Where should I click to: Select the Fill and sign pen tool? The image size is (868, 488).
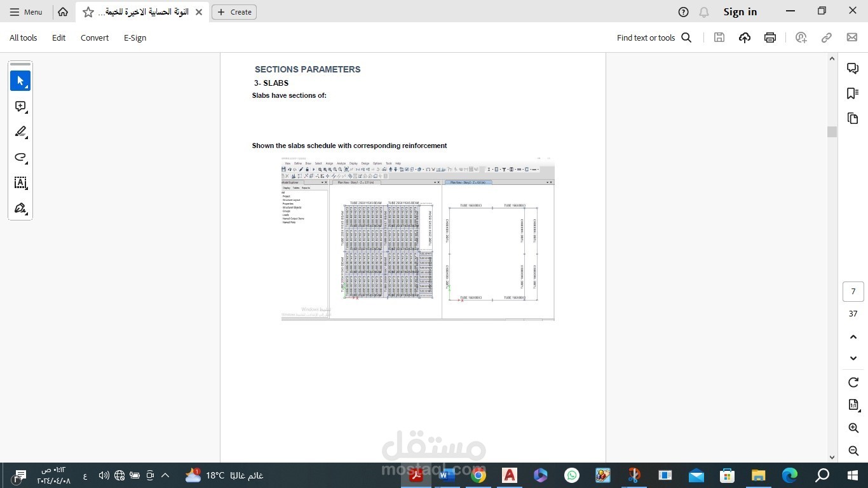(20, 208)
